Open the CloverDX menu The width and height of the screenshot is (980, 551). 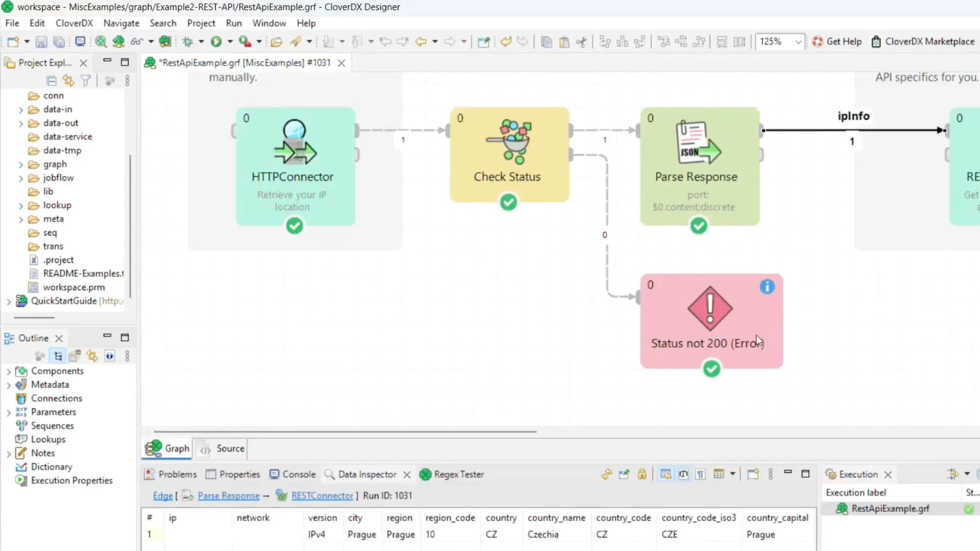(74, 23)
